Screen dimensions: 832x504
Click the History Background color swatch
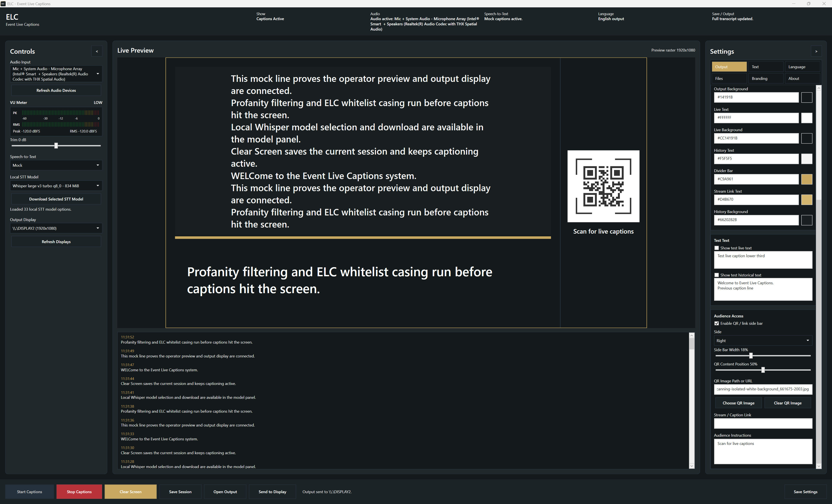(807, 220)
